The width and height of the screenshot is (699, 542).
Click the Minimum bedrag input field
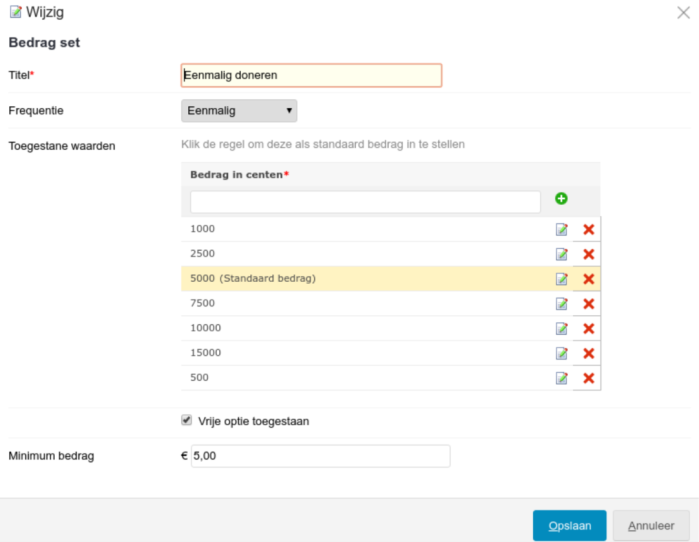[321, 456]
